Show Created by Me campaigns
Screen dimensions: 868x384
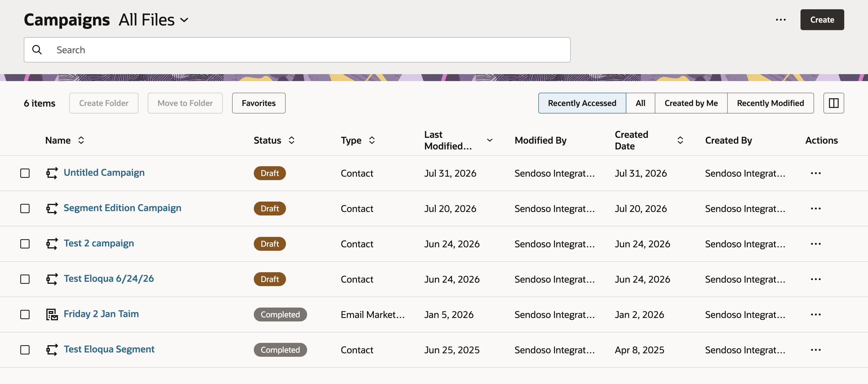coord(691,103)
